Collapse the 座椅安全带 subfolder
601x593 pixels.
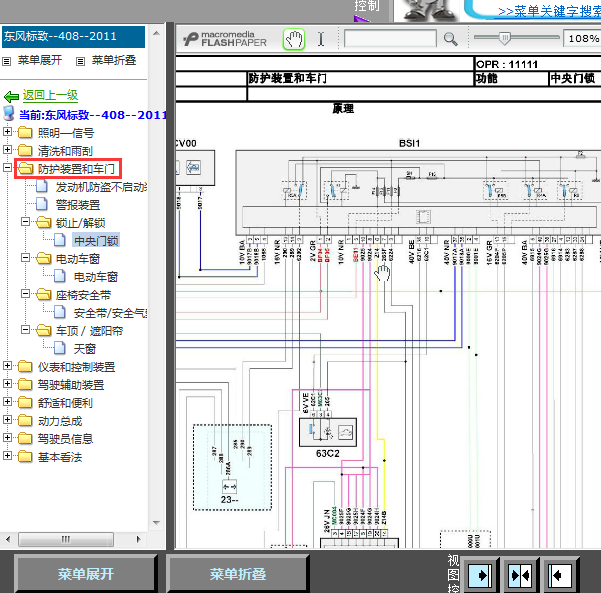pos(25,294)
